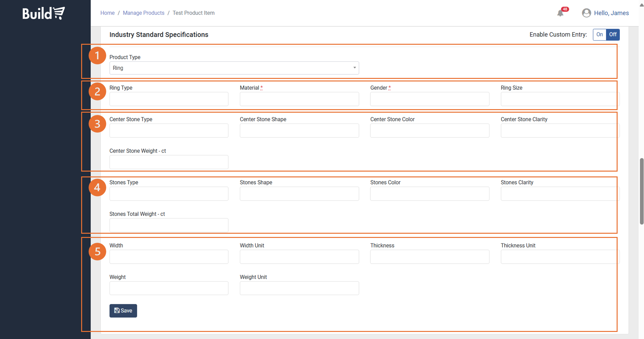
Task: Open the Gender selection field
Action: pos(430,99)
